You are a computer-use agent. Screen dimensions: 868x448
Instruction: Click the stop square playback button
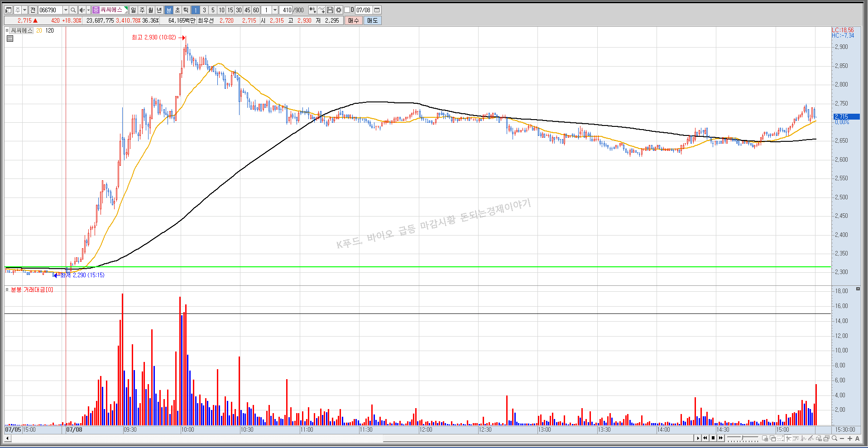tap(713, 438)
